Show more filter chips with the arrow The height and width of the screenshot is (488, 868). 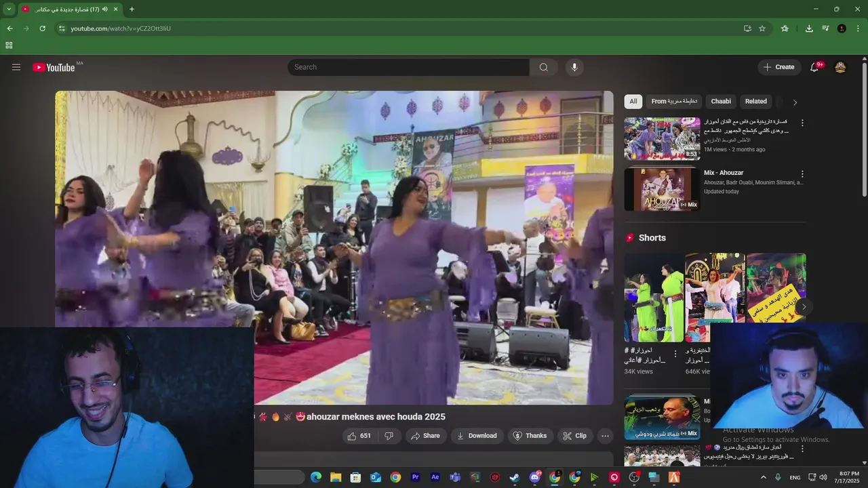coord(795,102)
